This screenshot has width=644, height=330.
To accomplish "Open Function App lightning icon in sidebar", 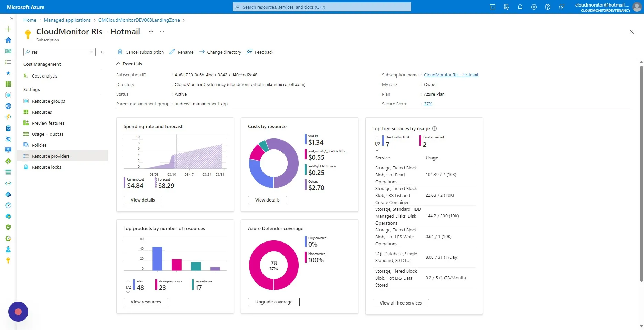I will point(8,117).
